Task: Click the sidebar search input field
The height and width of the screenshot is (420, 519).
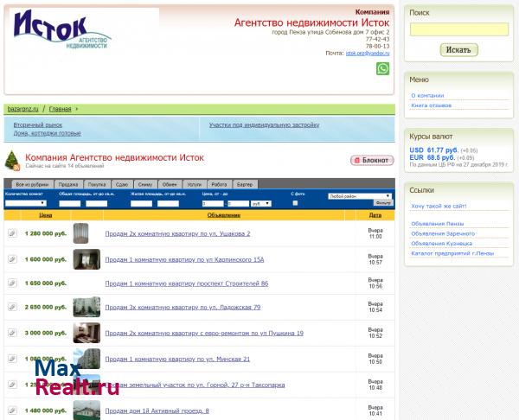Action: (x=459, y=29)
